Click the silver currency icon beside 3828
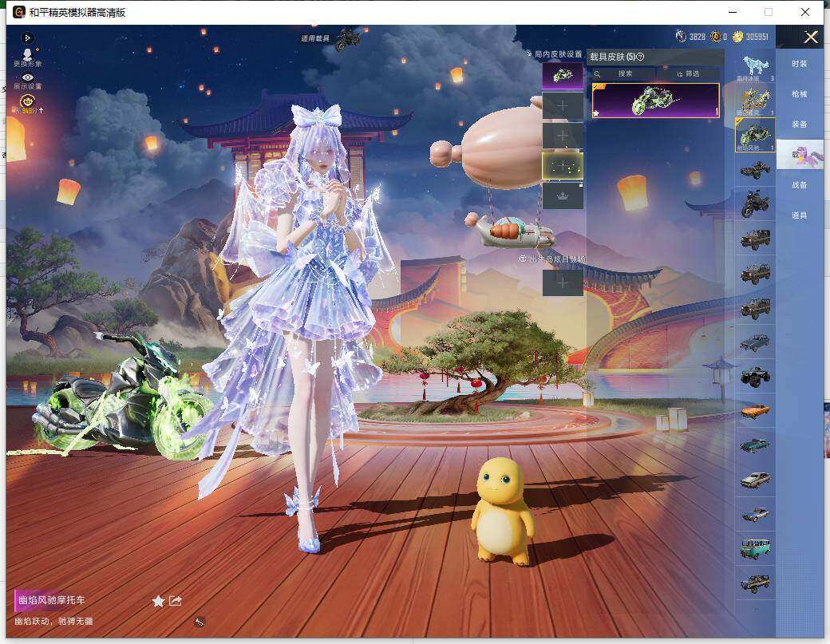The height and width of the screenshot is (644, 830). click(681, 37)
